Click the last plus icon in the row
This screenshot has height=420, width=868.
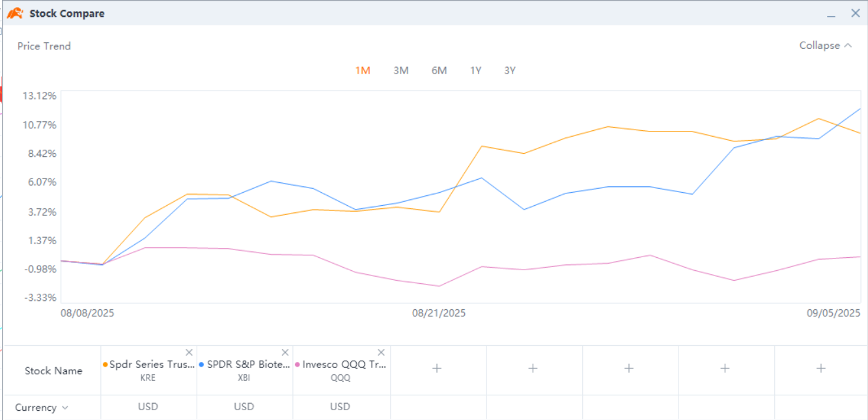click(820, 369)
